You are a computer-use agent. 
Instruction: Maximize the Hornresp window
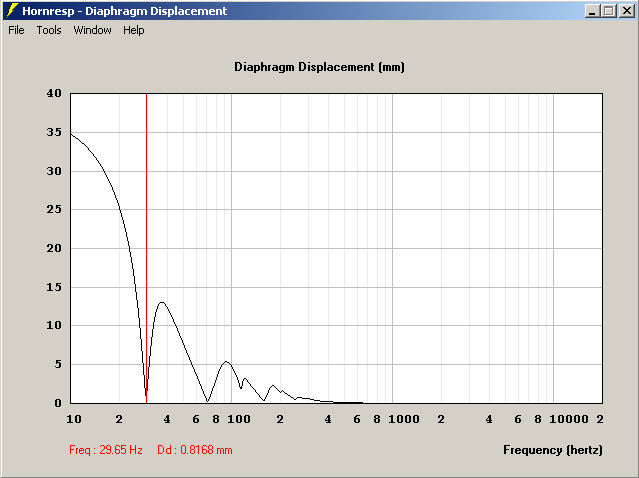609,11
